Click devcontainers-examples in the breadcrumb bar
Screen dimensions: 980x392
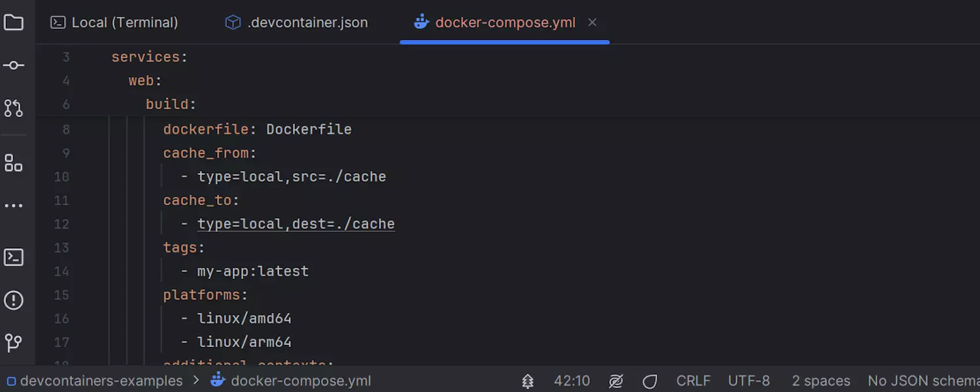(x=101, y=381)
